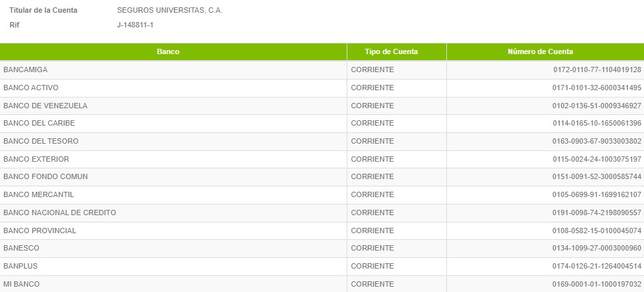Click the BANCO DEL TESORO account number
The image size is (644, 292).
(x=597, y=141)
